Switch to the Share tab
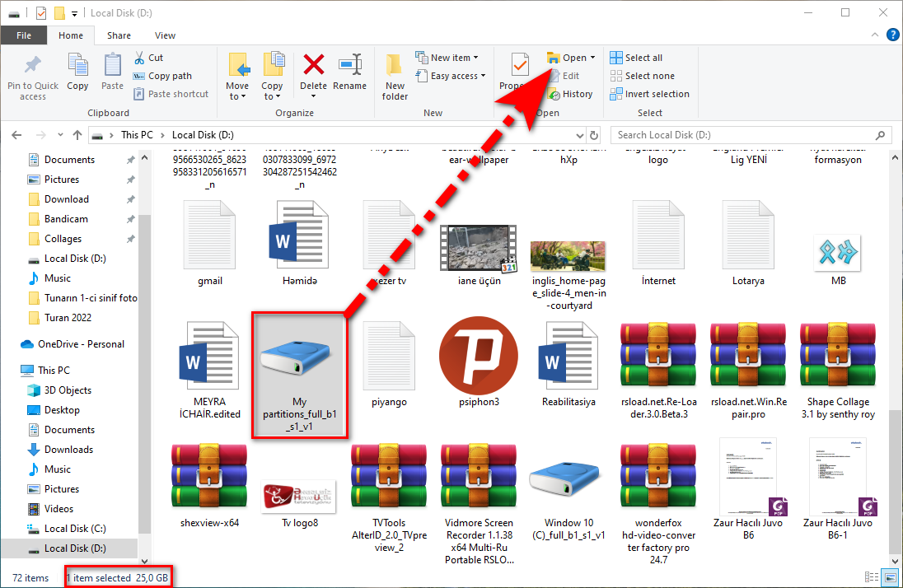The height and width of the screenshot is (588, 903). click(x=119, y=35)
